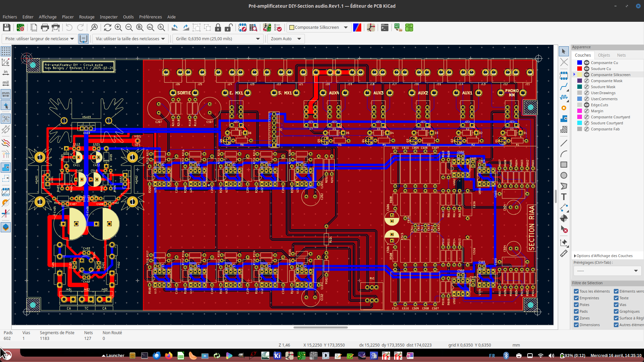Select the arrow selection tool
Image resolution: width=644 pixels, height=362 pixels.
point(564,51)
